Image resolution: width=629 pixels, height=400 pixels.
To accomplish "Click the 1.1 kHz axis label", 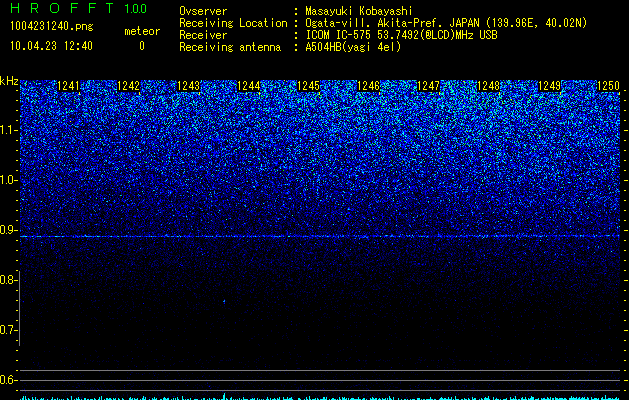I will 8,130.
